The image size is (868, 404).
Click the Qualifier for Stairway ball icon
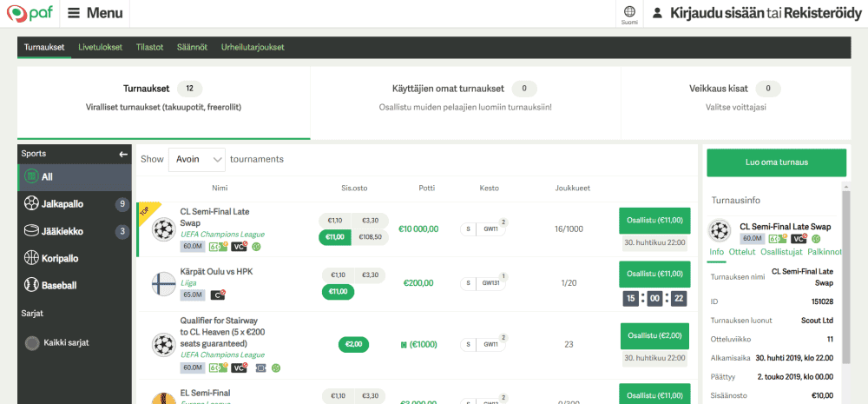(163, 343)
